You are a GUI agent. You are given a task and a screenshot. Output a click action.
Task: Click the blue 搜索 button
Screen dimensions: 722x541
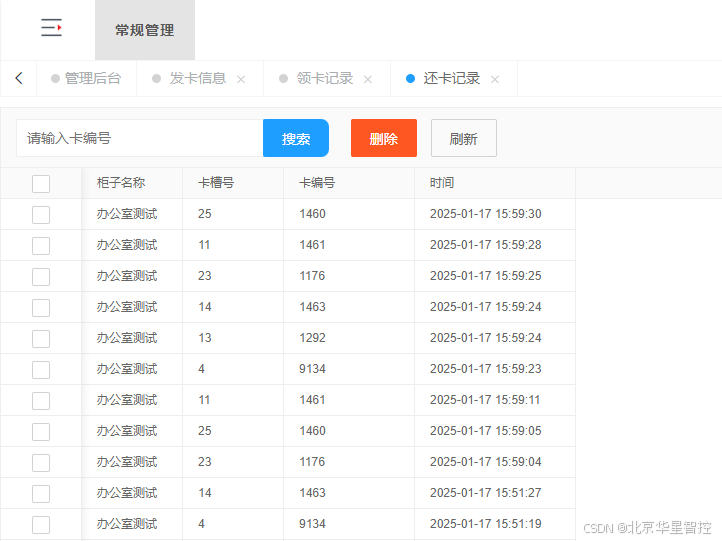296,138
